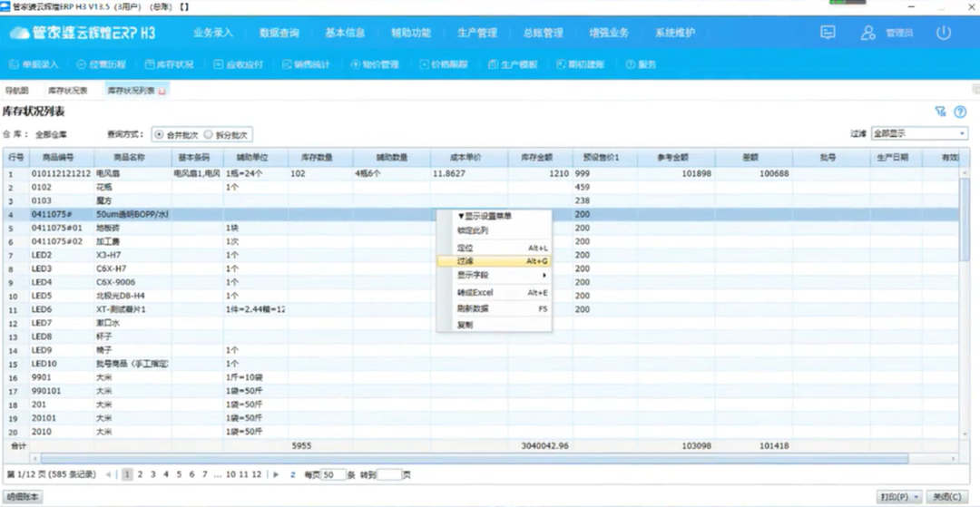Close the 库存状况列表 tab with its x icon
This screenshot has width=980, height=507.
pos(162,92)
